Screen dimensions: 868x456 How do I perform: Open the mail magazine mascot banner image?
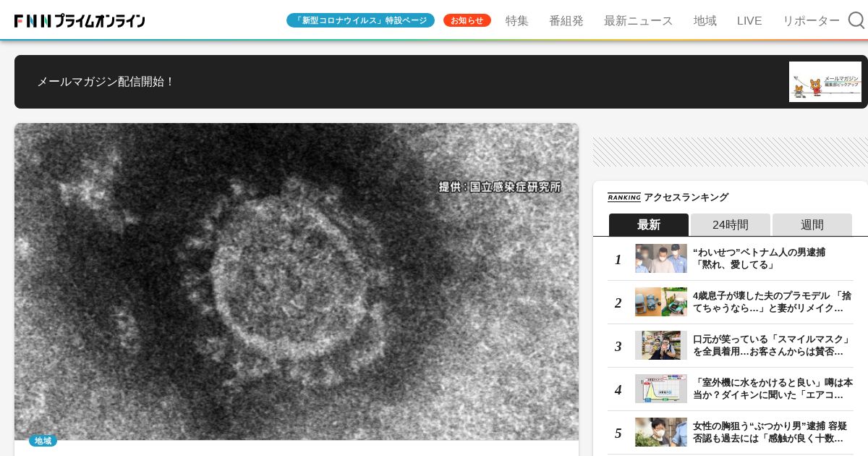coord(825,82)
